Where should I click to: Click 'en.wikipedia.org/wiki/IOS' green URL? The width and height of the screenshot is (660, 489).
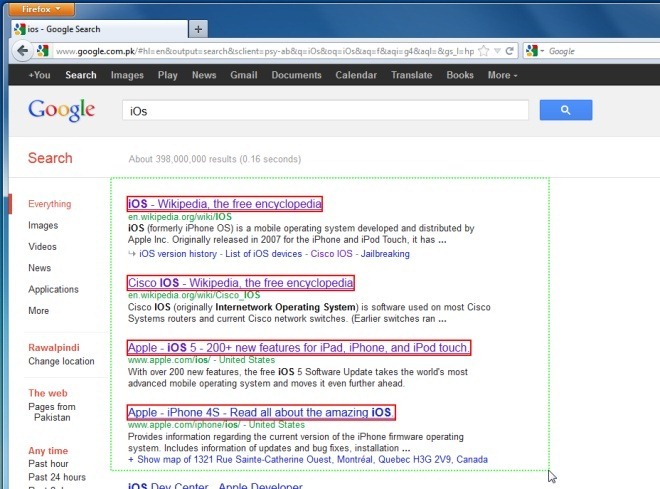click(x=180, y=217)
